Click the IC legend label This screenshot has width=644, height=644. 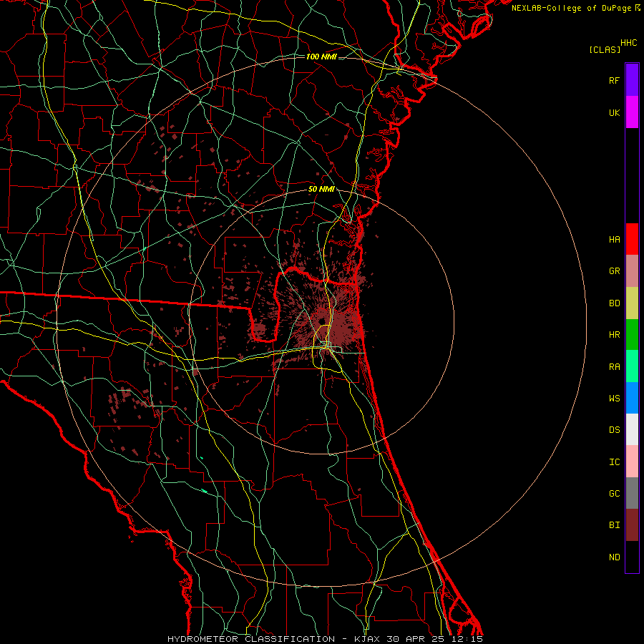coord(614,462)
